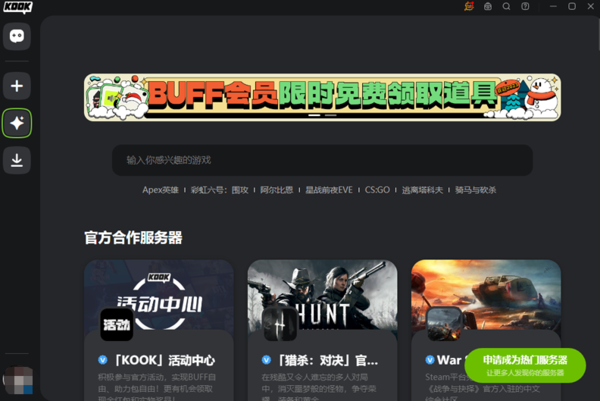Click the verified badge beside 猎杀：对决

coord(266,360)
